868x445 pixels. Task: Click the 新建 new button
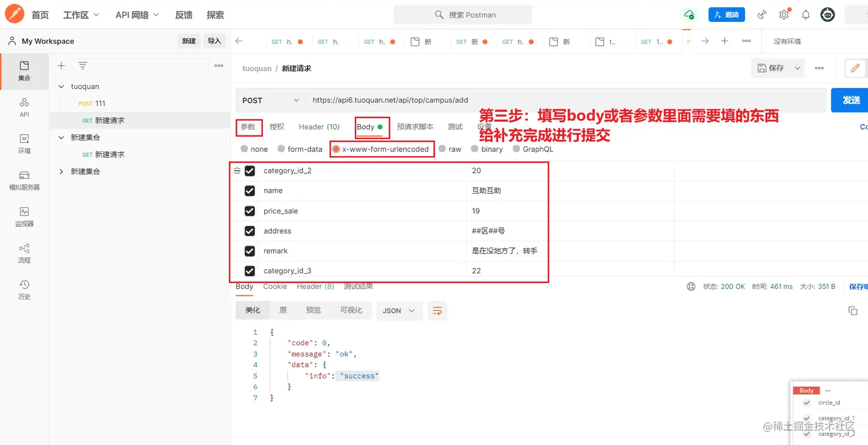pos(189,41)
